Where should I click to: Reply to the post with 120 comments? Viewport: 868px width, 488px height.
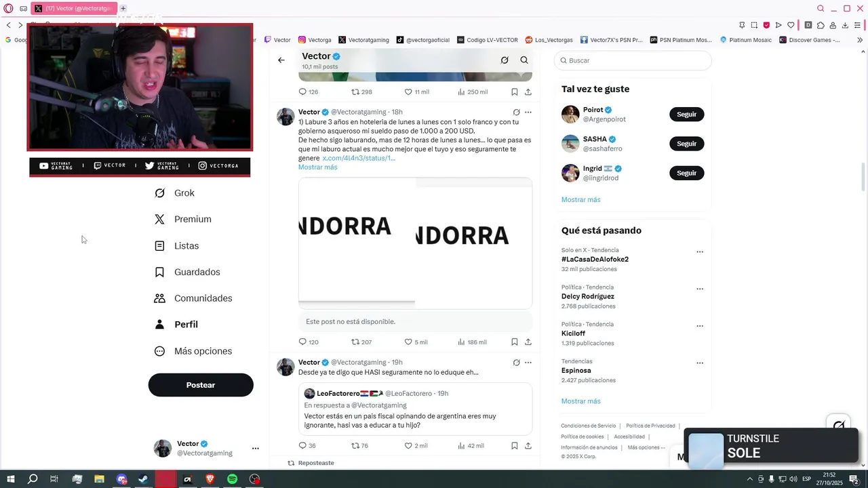point(309,342)
